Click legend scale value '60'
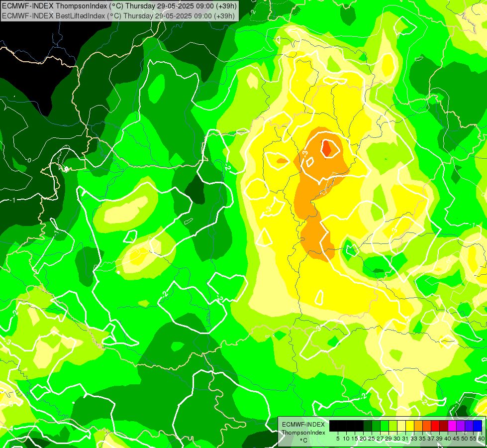Image resolution: width=487 pixels, height=448 pixels. click(481, 439)
